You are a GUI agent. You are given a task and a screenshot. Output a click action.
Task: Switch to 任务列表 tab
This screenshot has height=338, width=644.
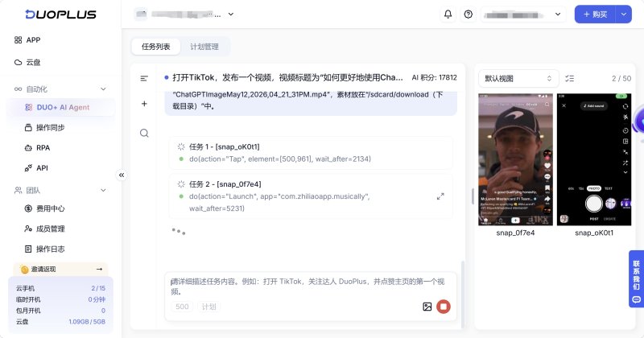(x=155, y=47)
